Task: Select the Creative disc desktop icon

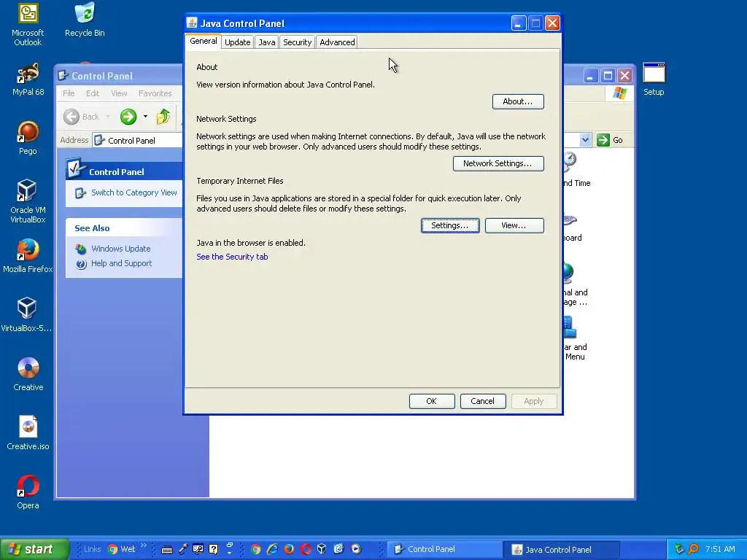Action: point(28,374)
